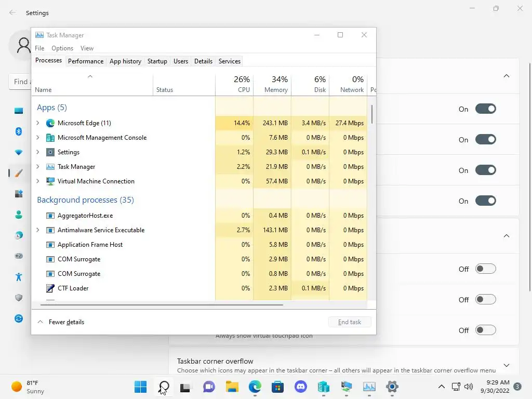Expand the Settings process row

37,152
